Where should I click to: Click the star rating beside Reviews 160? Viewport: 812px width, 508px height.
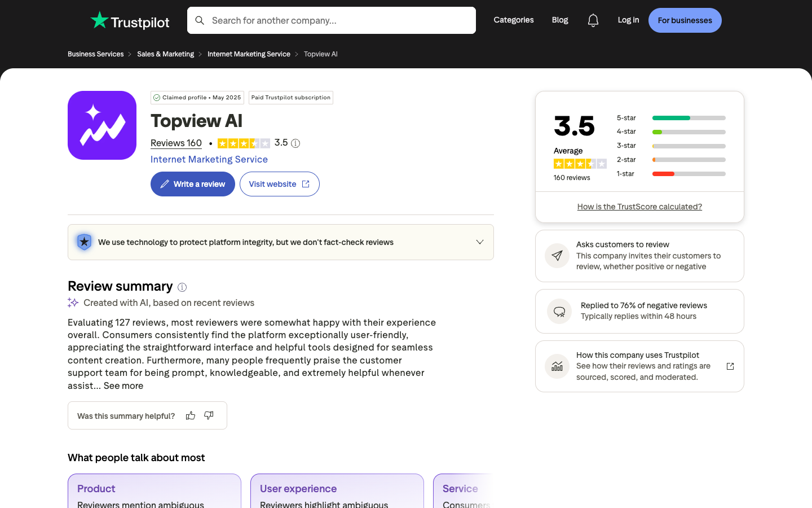pos(244,143)
